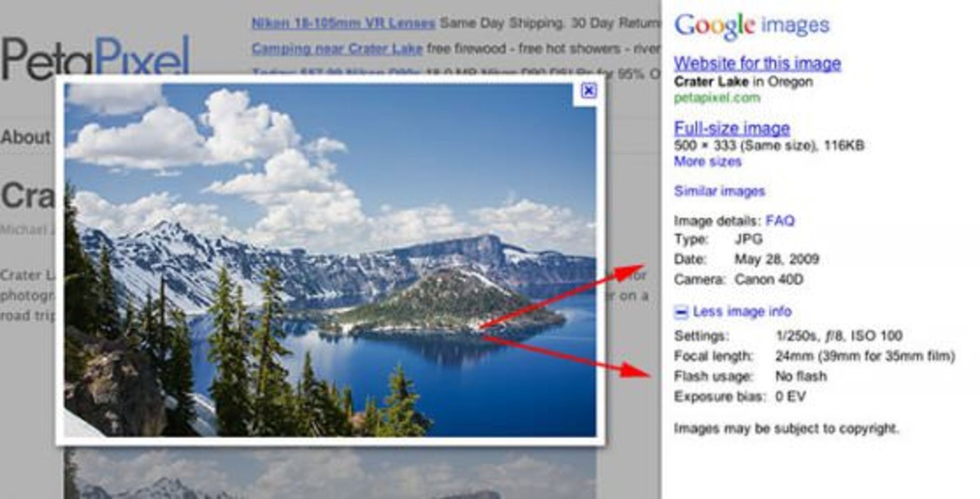Click the minus icon beside Less image info
This screenshot has height=499, width=980.
[x=681, y=312]
